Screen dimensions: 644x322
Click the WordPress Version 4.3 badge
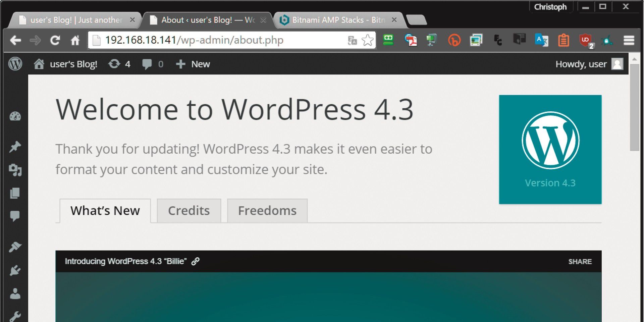[x=550, y=150]
